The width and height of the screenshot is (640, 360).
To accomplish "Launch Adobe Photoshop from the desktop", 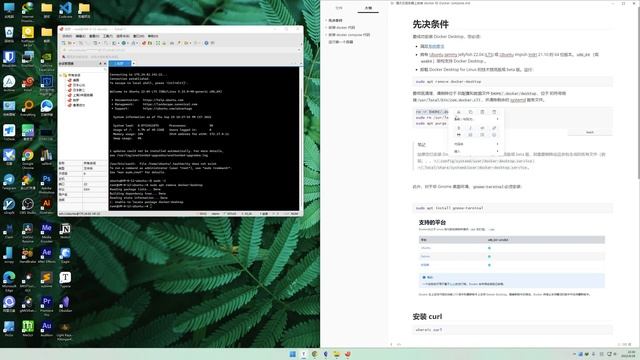I will point(47,182).
